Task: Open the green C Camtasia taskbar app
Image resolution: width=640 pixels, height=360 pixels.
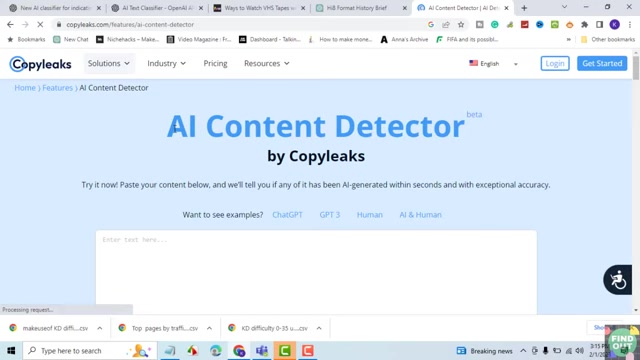Action: [284, 351]
